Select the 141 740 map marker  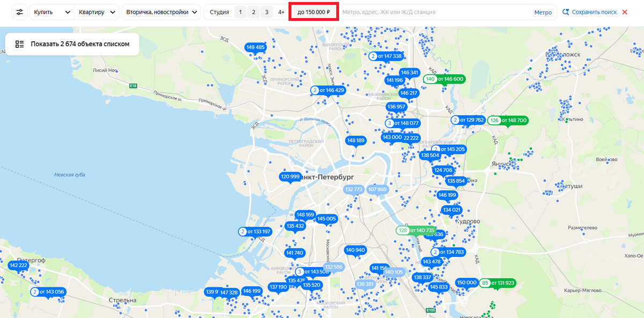pyautogui.click(x=295, y=253)
